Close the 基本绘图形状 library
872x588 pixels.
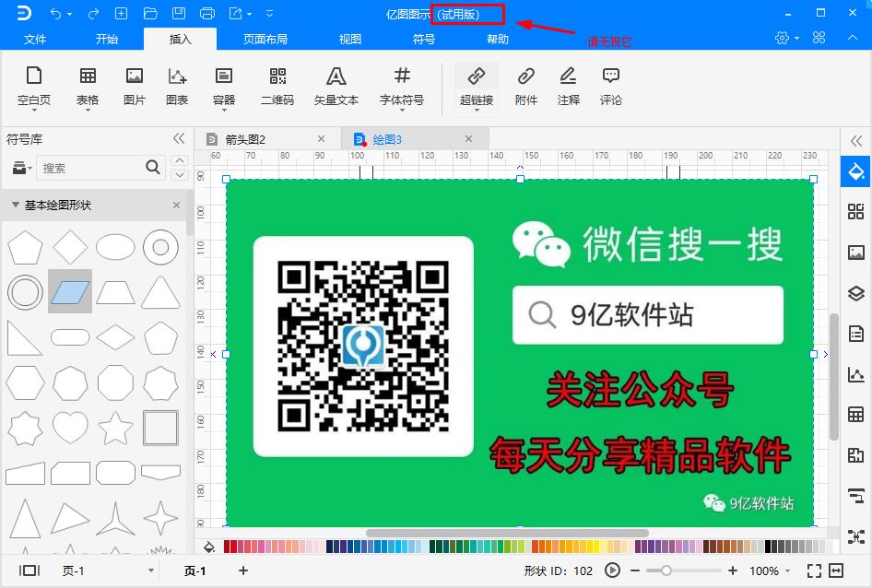pyautogui.click(x=176, y=205)
